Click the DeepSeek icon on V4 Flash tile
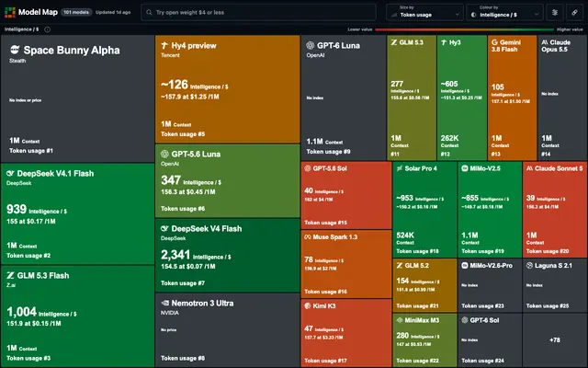This screenshot has height=368, width=588. point(164,228)
